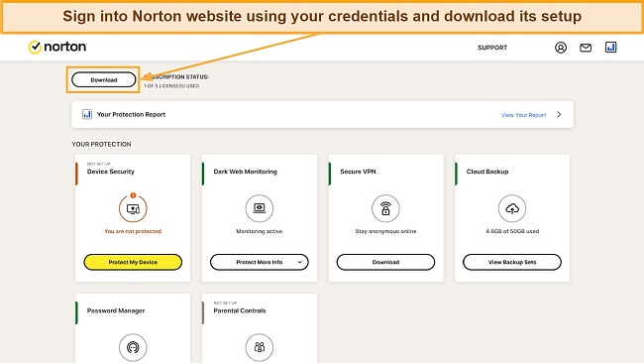Click the View Backup Sets button
Screen dimensions: 644x364
click(512, 262)
